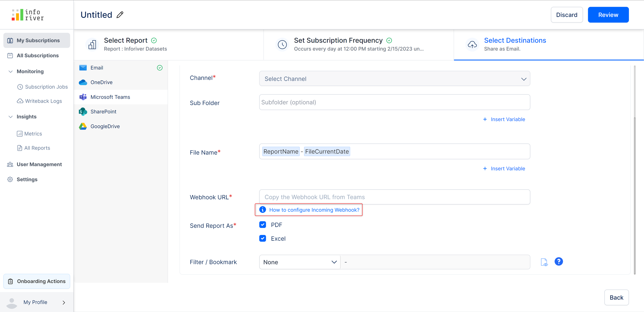
Task: Collapse the Monitoring section
Action: coord(11,72)
